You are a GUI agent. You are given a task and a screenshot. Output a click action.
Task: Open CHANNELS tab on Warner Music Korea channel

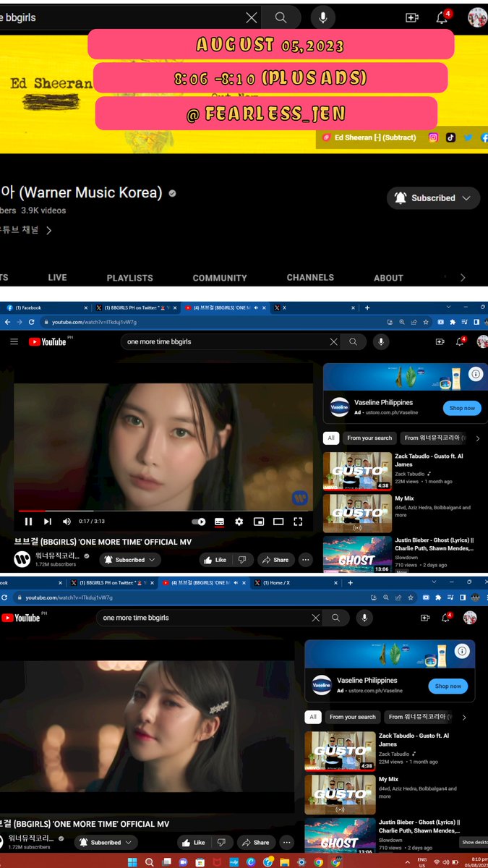(x=310, y=278)
